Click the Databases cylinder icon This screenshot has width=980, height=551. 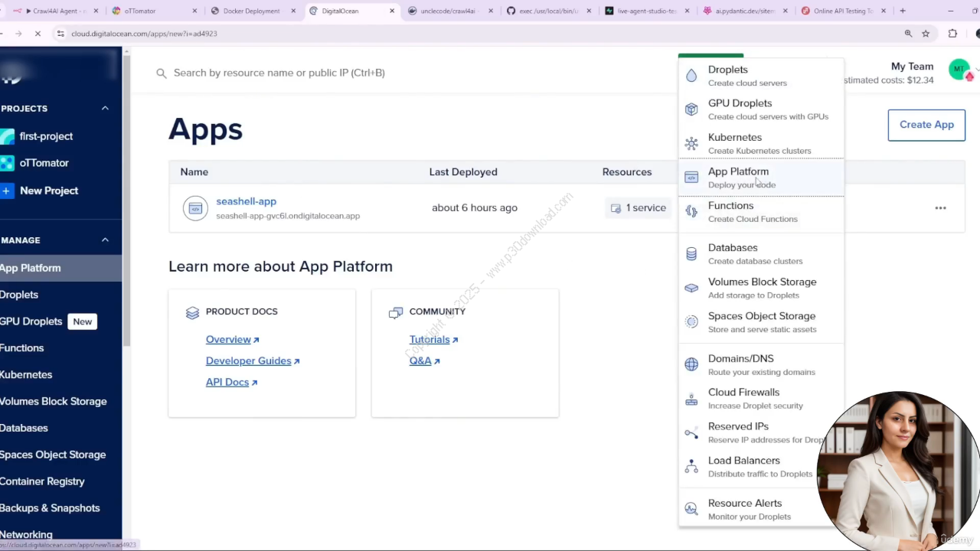point(691,254)
